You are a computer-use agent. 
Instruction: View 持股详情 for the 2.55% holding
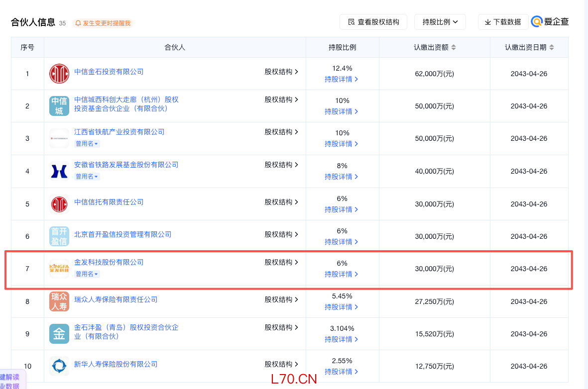[x=341, y=372]
